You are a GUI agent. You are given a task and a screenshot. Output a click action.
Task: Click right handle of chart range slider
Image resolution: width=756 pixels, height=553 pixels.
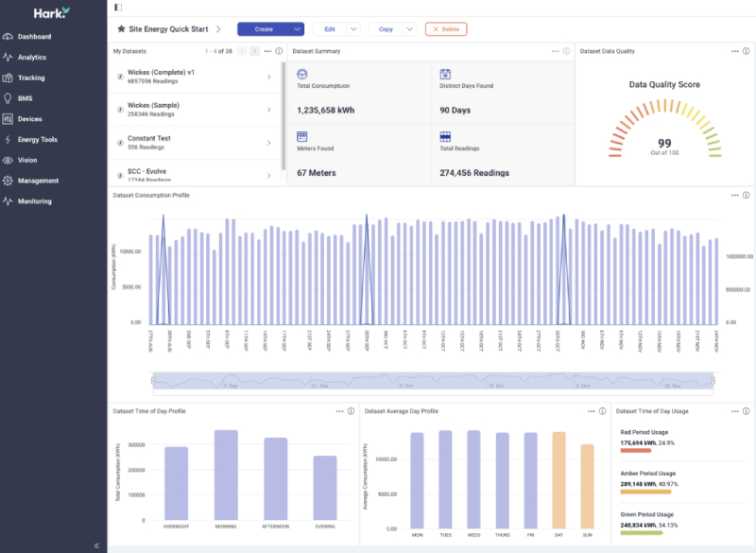point(713,381)
